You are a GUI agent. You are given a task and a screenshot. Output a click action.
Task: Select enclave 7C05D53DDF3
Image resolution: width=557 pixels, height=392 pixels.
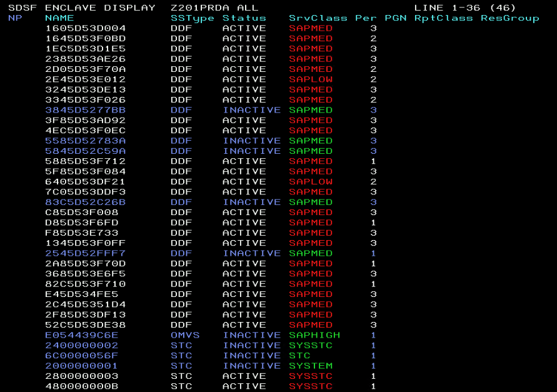[x=86, y=192]
